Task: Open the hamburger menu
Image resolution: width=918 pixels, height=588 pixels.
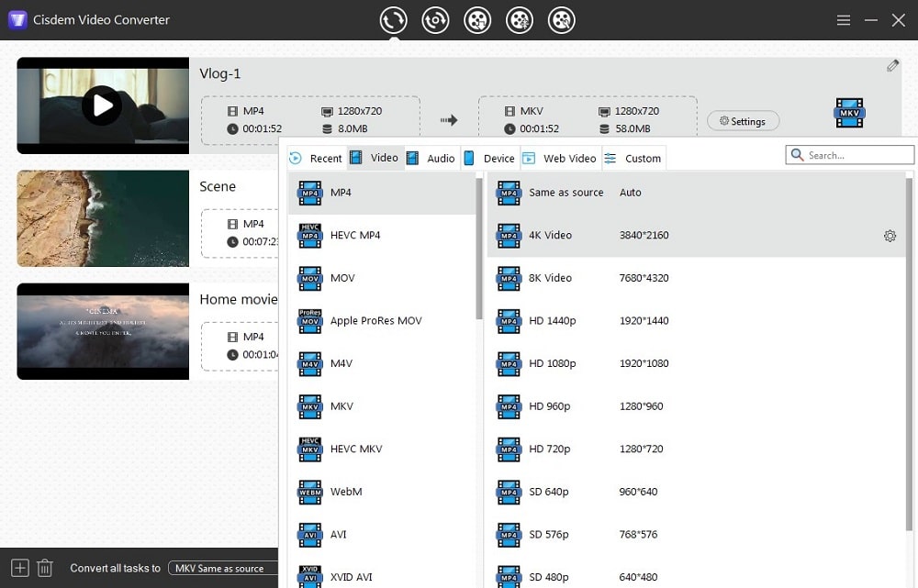Action: pyautogui.click(x=843, y=20)
